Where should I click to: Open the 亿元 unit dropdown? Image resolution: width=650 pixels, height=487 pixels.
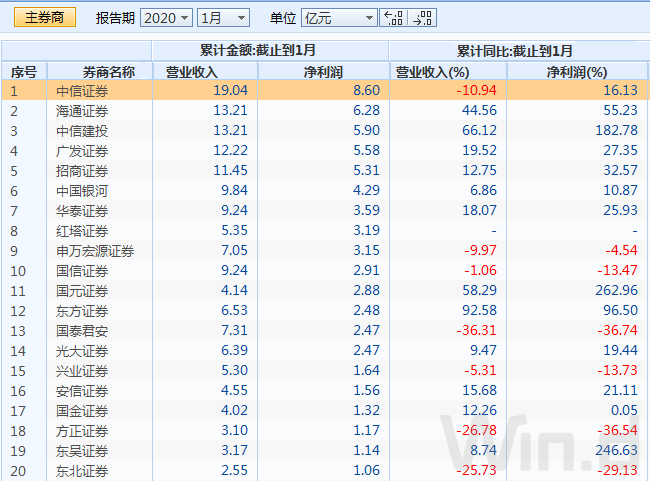(x=339, y=18)
